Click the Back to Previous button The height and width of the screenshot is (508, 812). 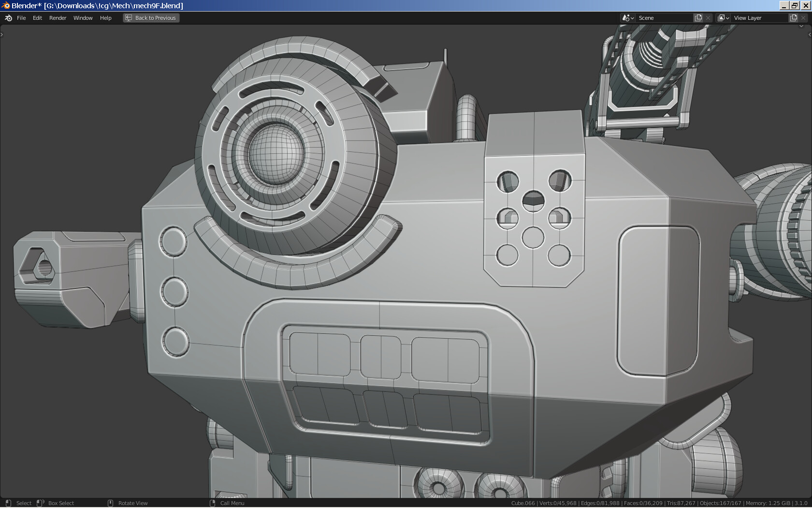pos(151,18)
